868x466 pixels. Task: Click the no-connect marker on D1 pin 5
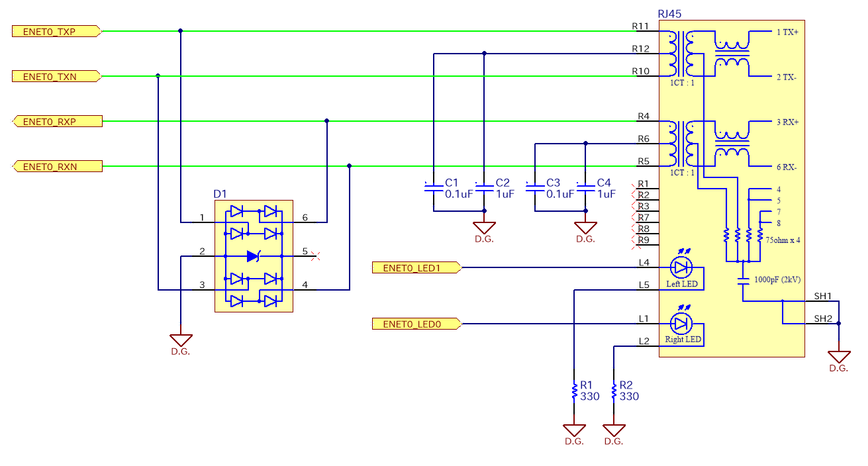[316, 256]
